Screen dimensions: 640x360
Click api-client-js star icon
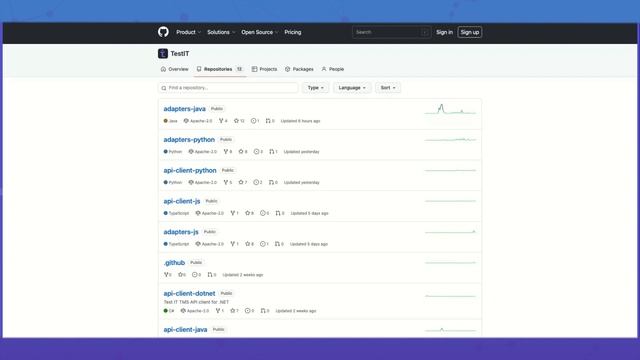pos(247,213)
